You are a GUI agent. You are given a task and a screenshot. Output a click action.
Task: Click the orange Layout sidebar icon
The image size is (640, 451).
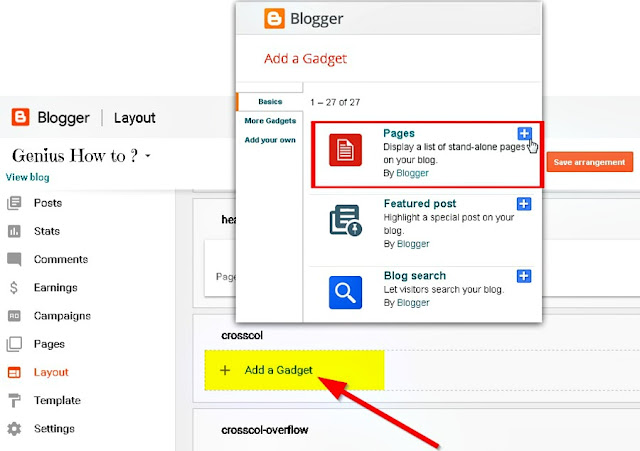pyautogui.click(x=14, y=372)
